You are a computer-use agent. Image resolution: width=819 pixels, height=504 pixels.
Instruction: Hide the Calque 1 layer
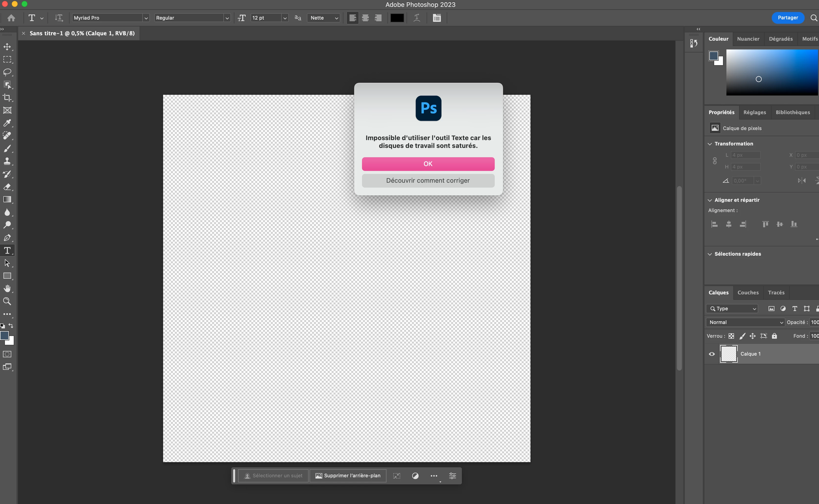tap(712, 354)
